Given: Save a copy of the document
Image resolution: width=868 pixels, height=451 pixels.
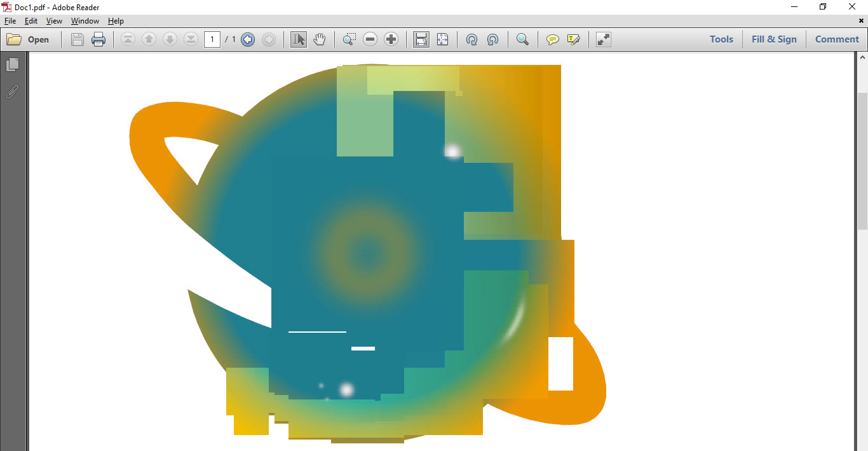Looking at the screenshot, I should click(x=77, y=39).
